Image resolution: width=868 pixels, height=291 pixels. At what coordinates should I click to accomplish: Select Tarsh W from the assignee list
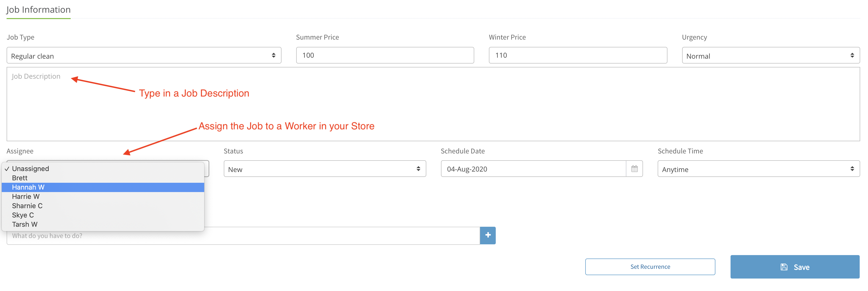pyautogui.click(x=103, y=224)
